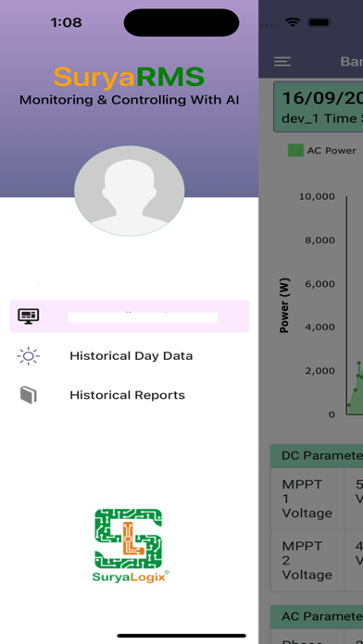Tap the profile avatar picture
The width and height of the screenshot is (363, 644).
[x=129, y=191]
